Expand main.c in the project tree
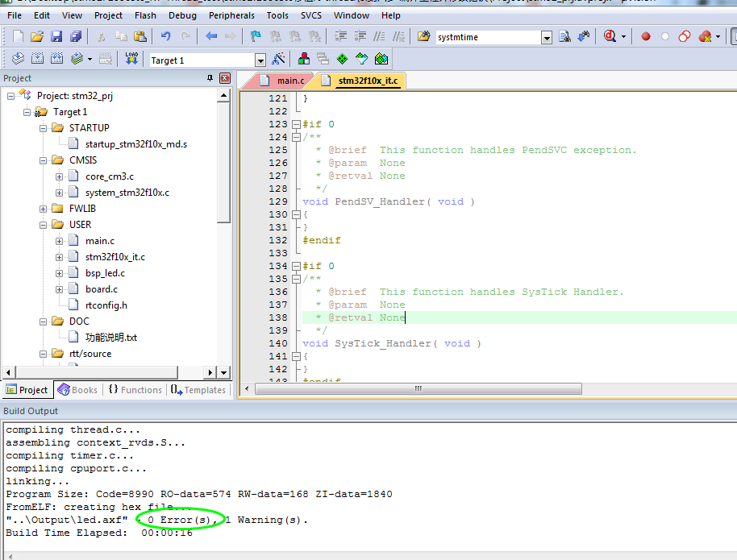Viewport: 737px width, 560px height. (59, 242)
